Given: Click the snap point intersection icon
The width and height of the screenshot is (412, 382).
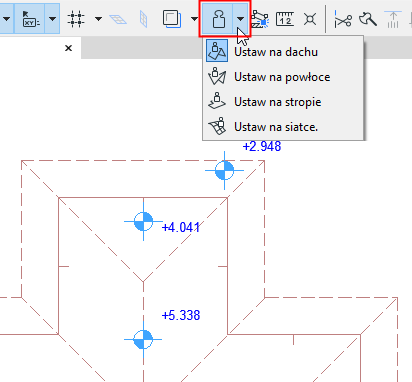Looking at the screenshot, I should 310,19.
